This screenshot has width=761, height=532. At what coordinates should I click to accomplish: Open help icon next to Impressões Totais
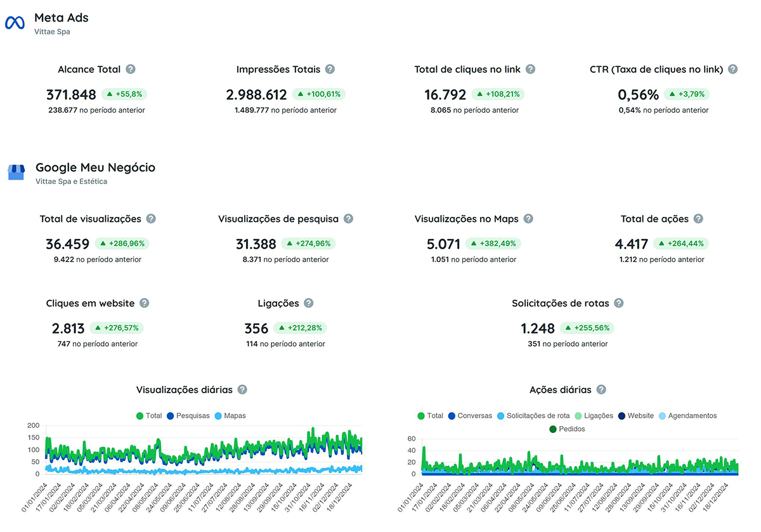pyautogui.click(x=330, y=69)
